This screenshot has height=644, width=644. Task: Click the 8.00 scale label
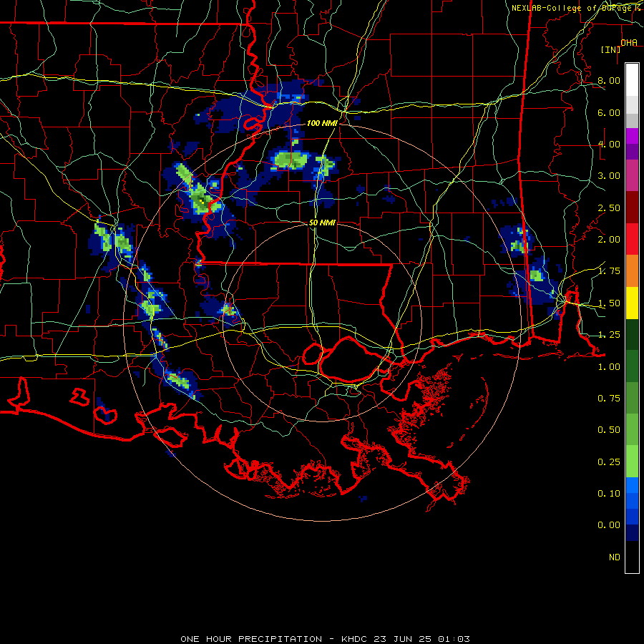[609, 80]
